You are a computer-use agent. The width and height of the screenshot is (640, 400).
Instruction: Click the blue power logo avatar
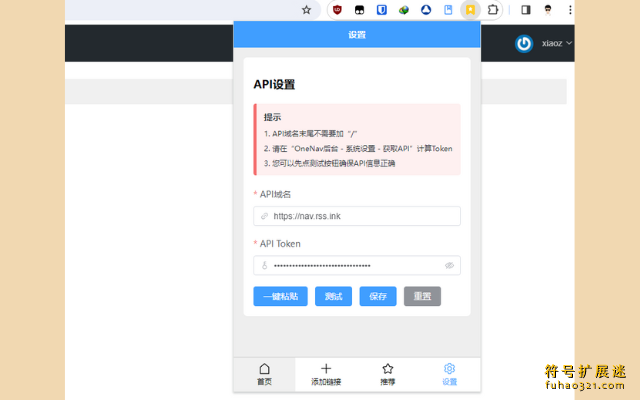524,43
